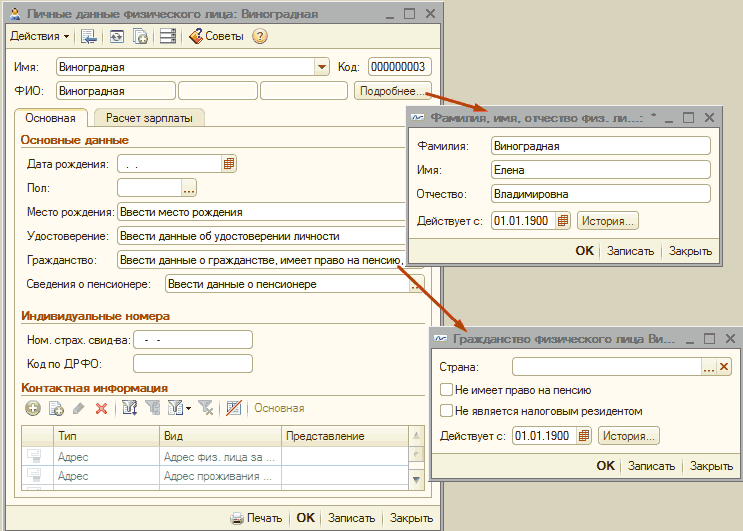This screenshot has height=531, width=743.
Task: Open the Действия dropdown menu
Action: pyautogui.click(x=39, y=36)
